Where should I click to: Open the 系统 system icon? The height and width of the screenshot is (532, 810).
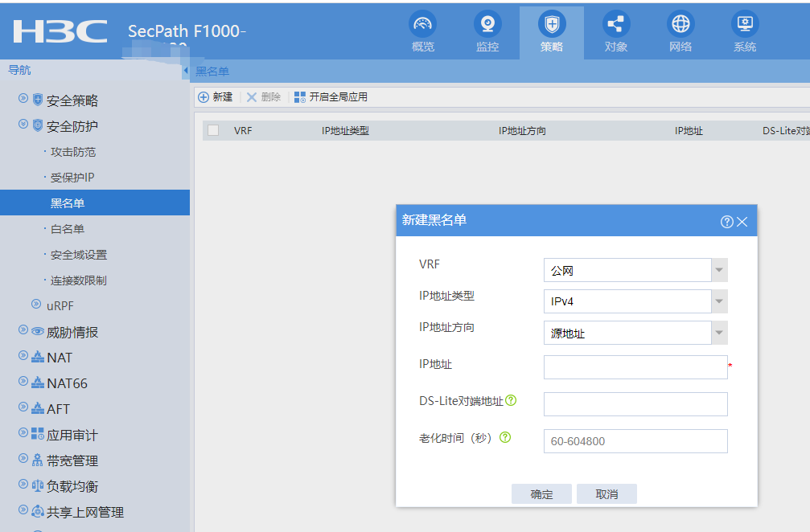pos(745,24)
